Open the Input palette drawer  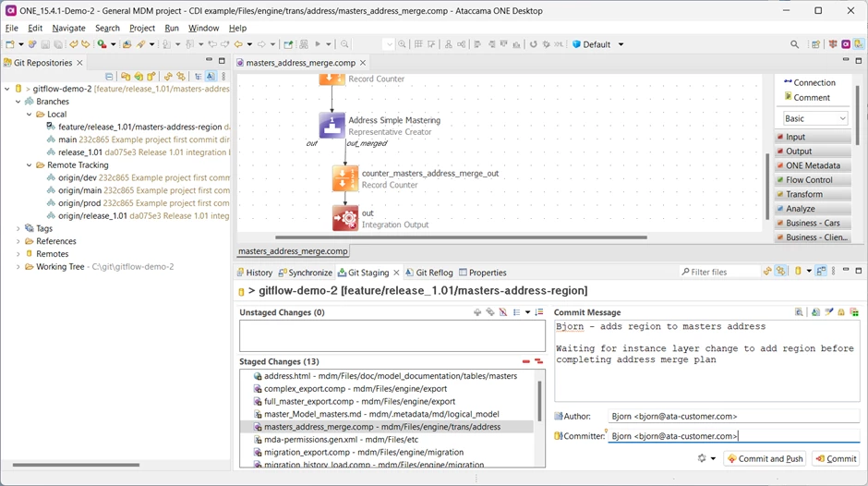(814, 137)
